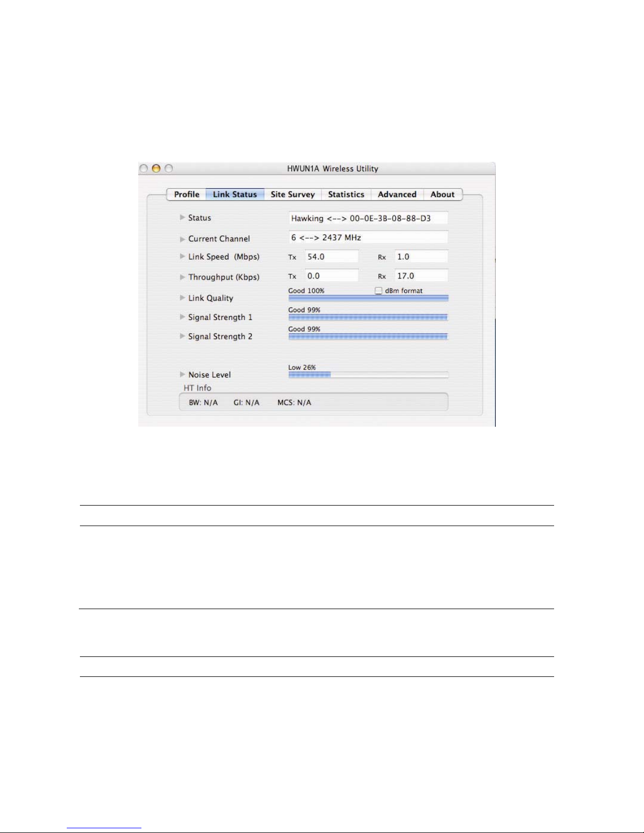This screenshot has height=833, width=644.
Task: Click the Link Quality disclosure triangle
Action: [182, 297]
